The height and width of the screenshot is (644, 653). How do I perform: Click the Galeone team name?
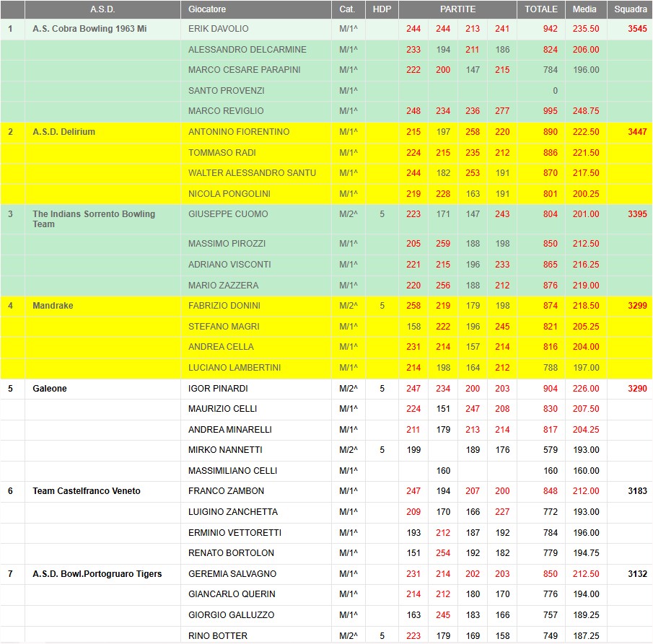tap(50, 389)
